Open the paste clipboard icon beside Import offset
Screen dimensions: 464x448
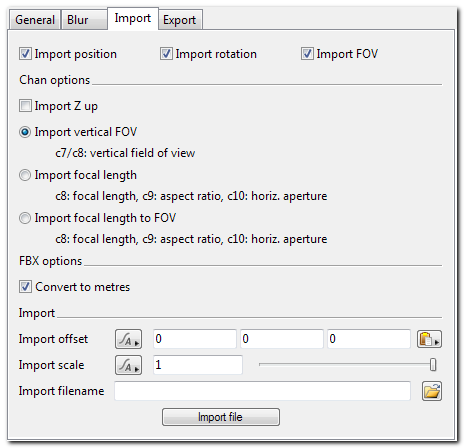pyautogui.click(x=429, y=339)
